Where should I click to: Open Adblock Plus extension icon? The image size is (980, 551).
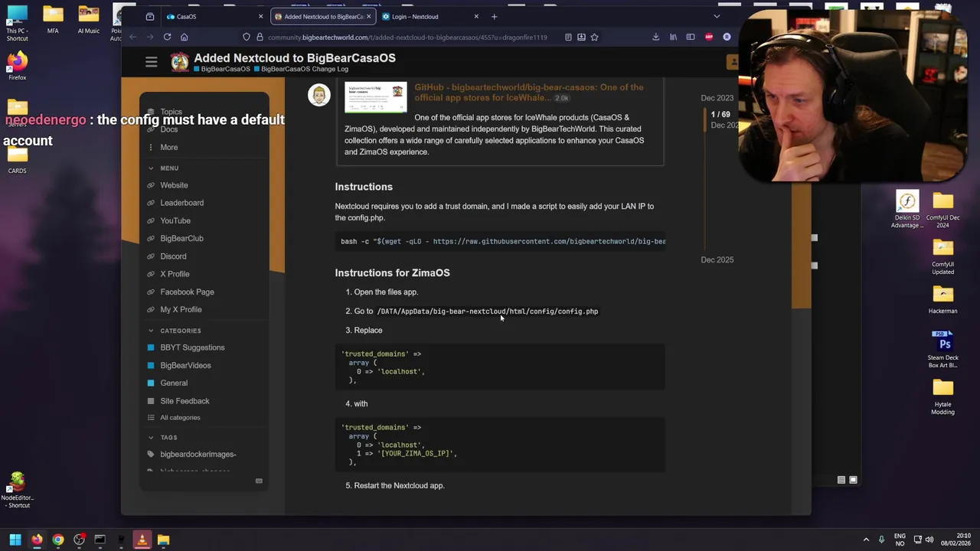tap(709, 37)
